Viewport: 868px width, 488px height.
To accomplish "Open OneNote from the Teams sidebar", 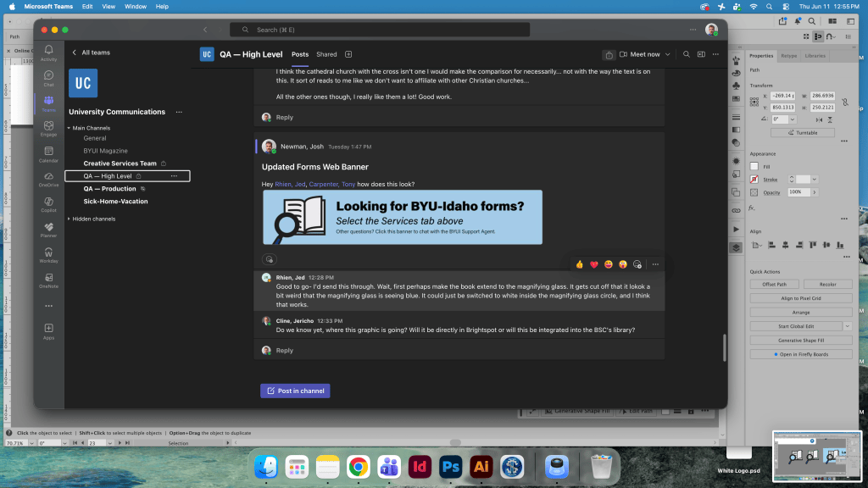I will coord(48,280).
